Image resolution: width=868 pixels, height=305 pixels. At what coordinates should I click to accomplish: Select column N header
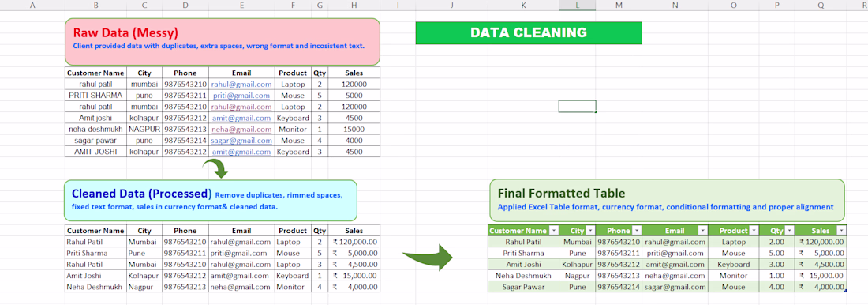click(675, 6)
